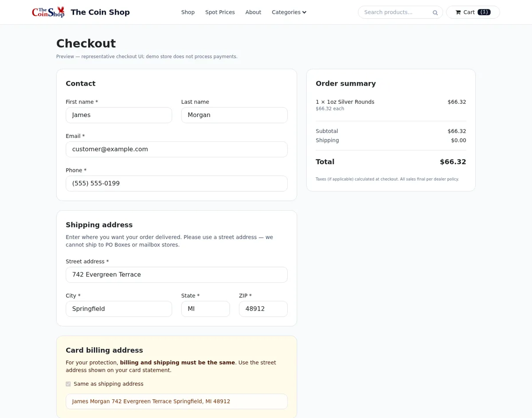This screenshot has height=418, width=532.
Task: Click the State input field
Action: (205, 309)
